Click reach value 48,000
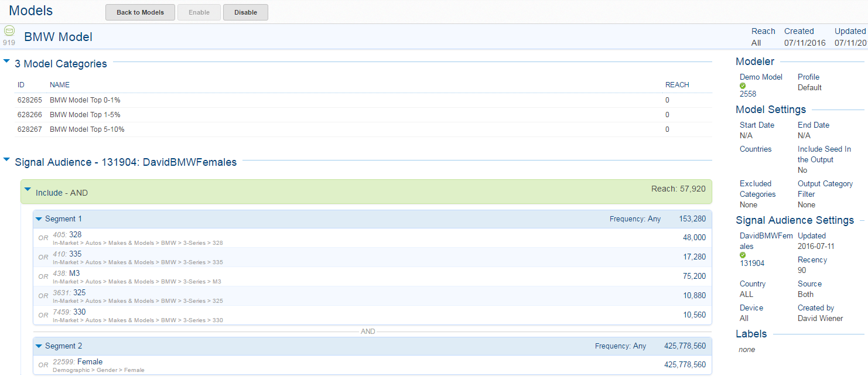Image resolution: width=868 pixels, height=379 pixels. click(x=694, y=238)
